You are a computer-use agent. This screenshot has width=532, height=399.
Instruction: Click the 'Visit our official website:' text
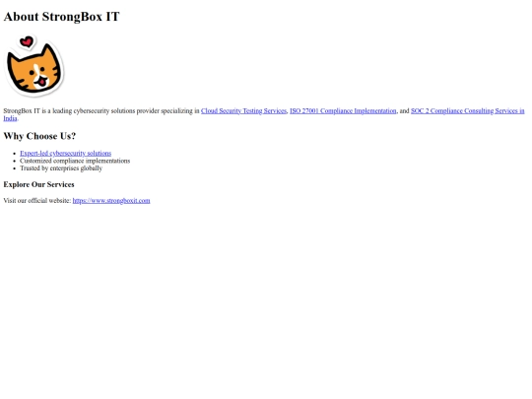click(37, 201)
